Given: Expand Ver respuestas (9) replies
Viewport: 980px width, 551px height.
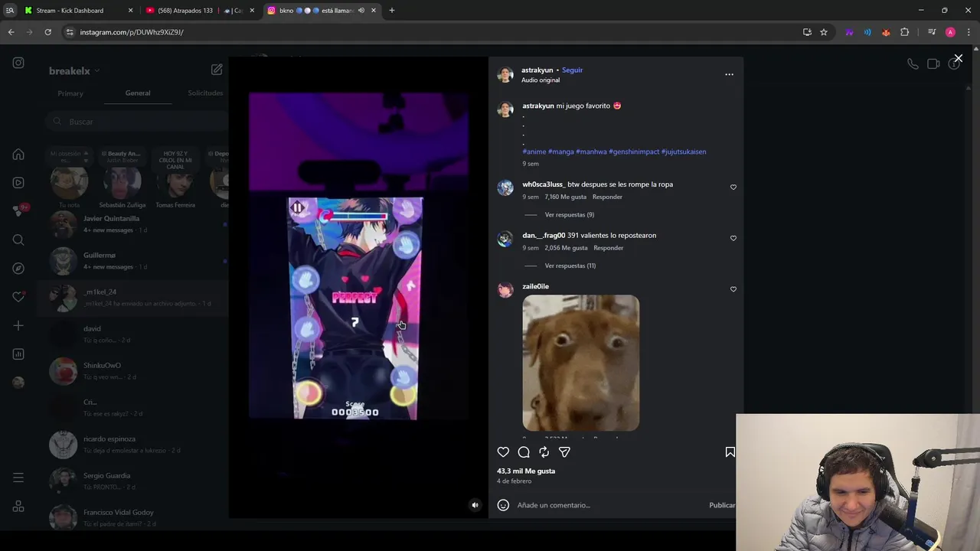Looking at the screenshot, I should pyautogui.click(x=569, y=215).
